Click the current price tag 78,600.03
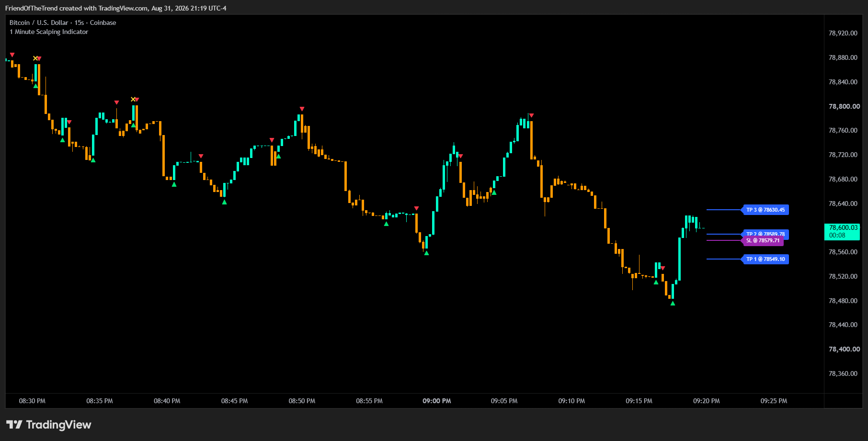868x441 pixels. pyautogui.click(x=843, y=227)
